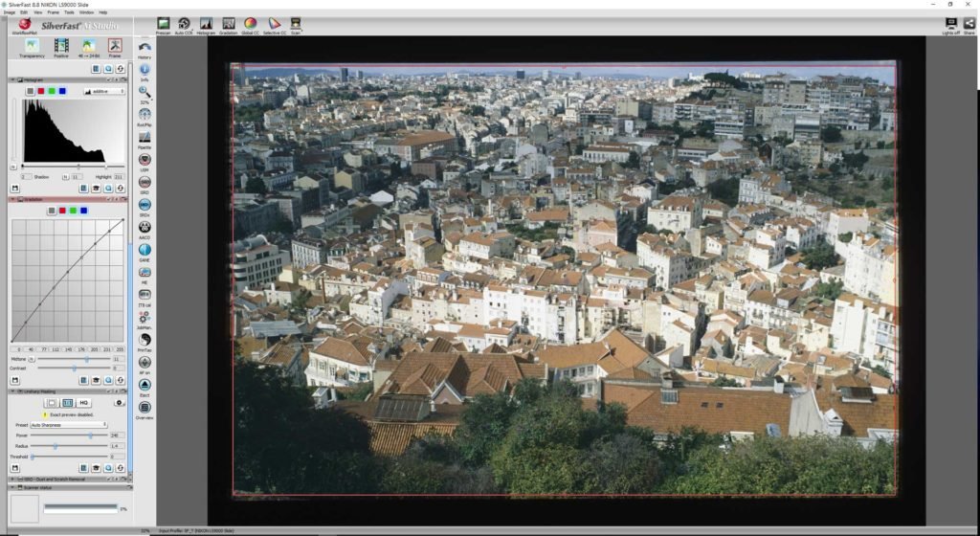This screenshot has width=980, height=536.
Task: Activate the SRD dust removal tool
Action: pyautogui.click(x=145, y=182)
